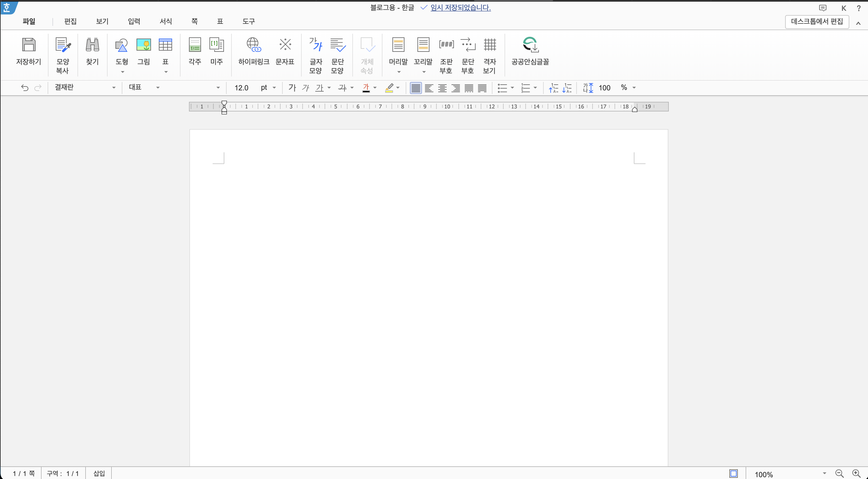
Task: Open the Hyperlink (하이퍼링크) dialog
Action: (253, 45)
